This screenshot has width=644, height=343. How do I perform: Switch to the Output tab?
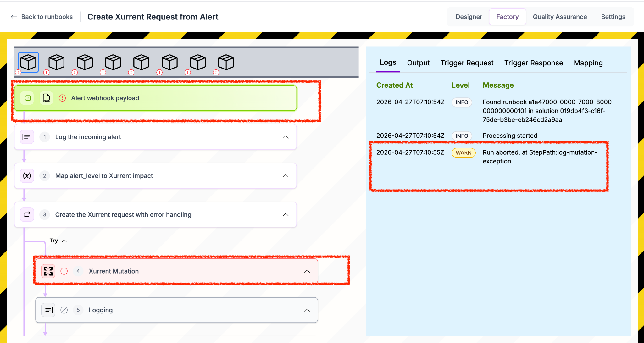click(418, 63)
